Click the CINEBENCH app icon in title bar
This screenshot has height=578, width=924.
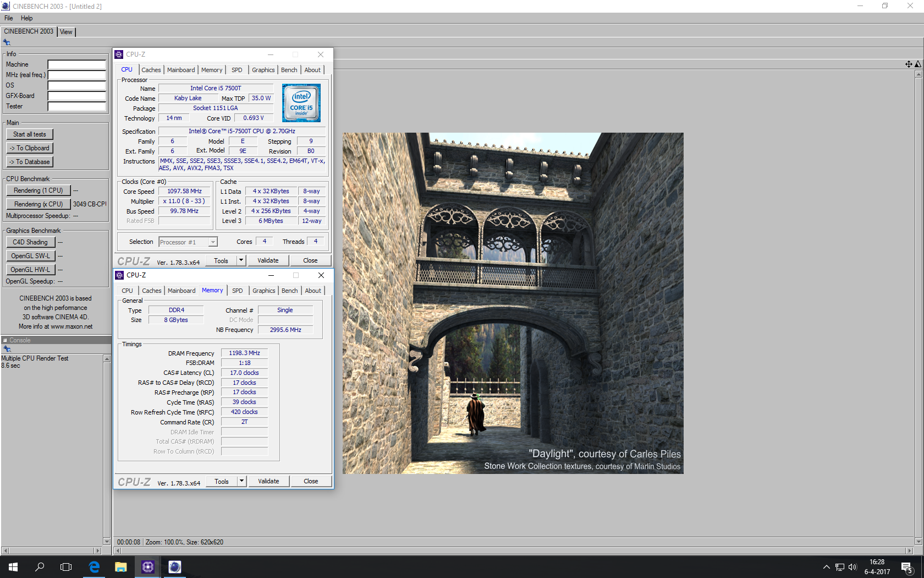click(5, 6)
